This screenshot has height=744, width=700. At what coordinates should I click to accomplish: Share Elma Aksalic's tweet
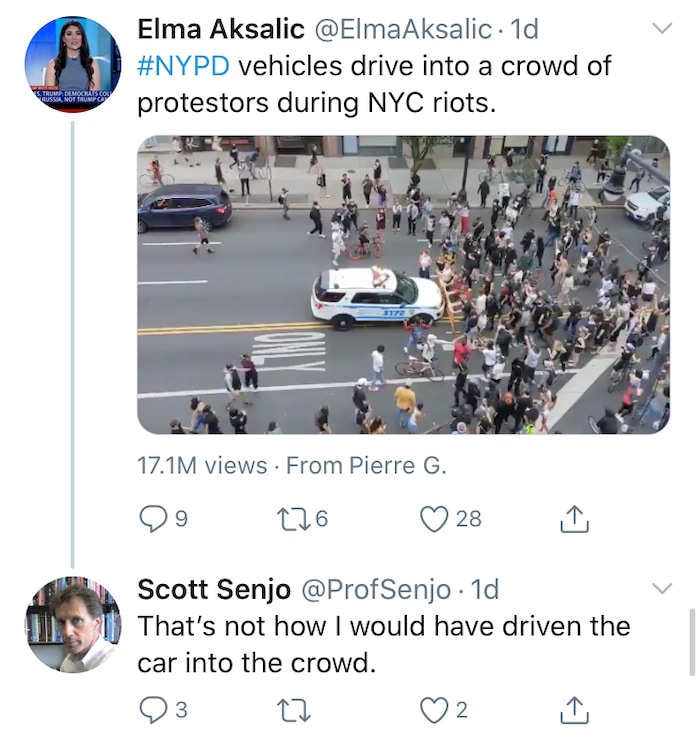tap(574, 518)
